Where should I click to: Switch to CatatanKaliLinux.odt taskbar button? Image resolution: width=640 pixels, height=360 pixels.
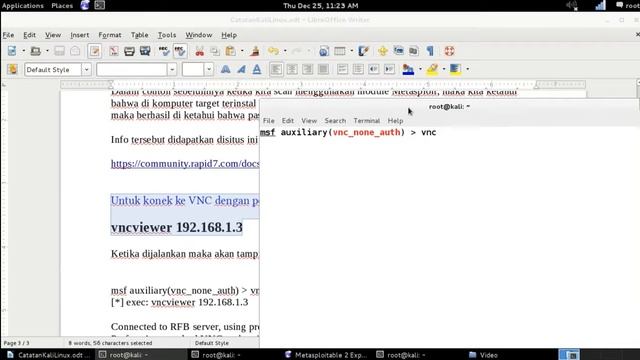coord(48,355)
